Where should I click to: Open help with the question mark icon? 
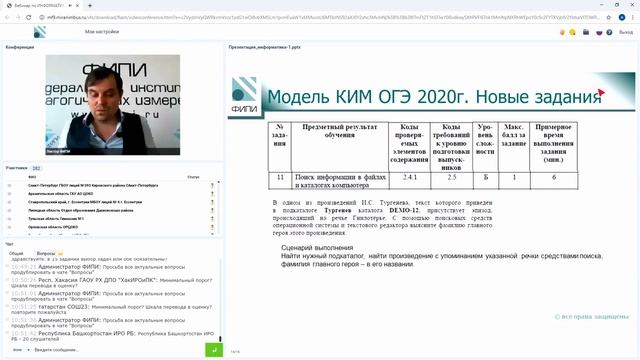(x=609, y=32)
